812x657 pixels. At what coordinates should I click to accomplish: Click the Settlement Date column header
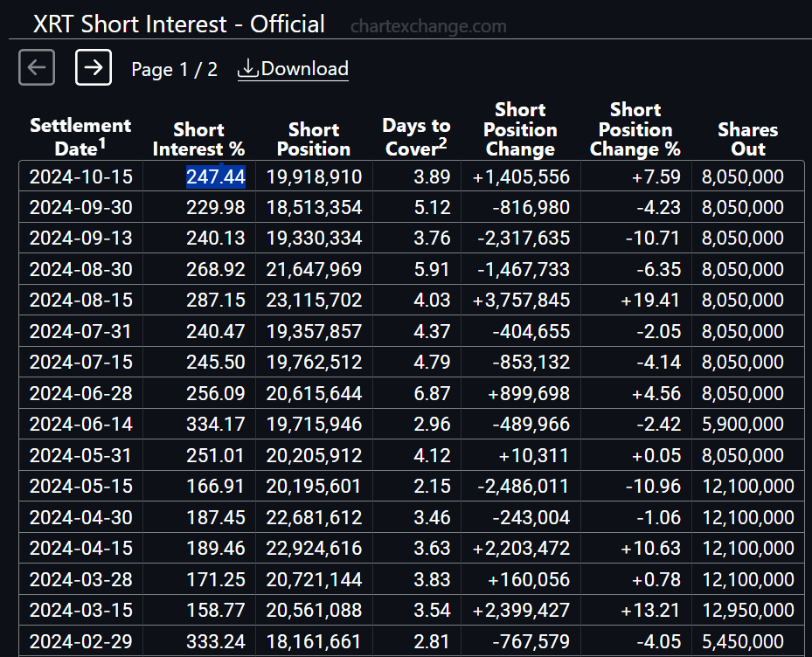point(80,136)
